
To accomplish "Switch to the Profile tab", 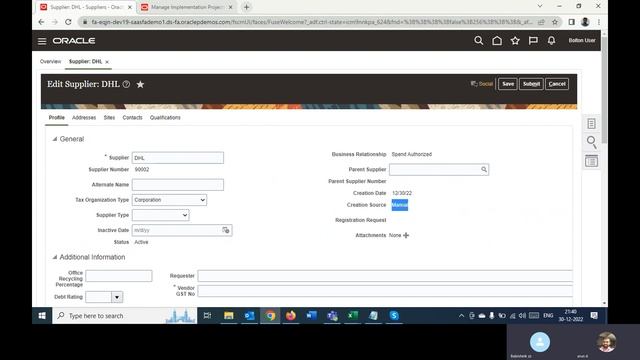I will coord(57,118).
